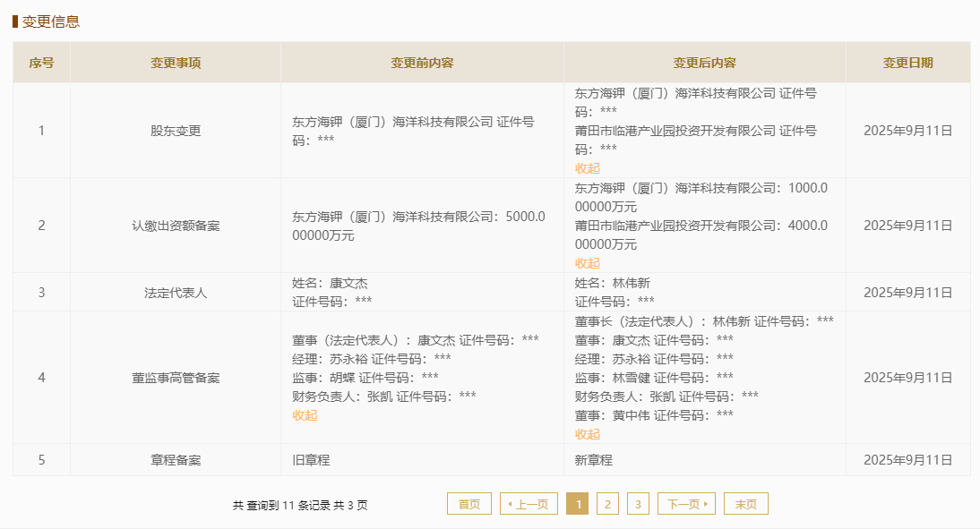
Task: Select the 章程备案 cell
Action: point(176,460)
